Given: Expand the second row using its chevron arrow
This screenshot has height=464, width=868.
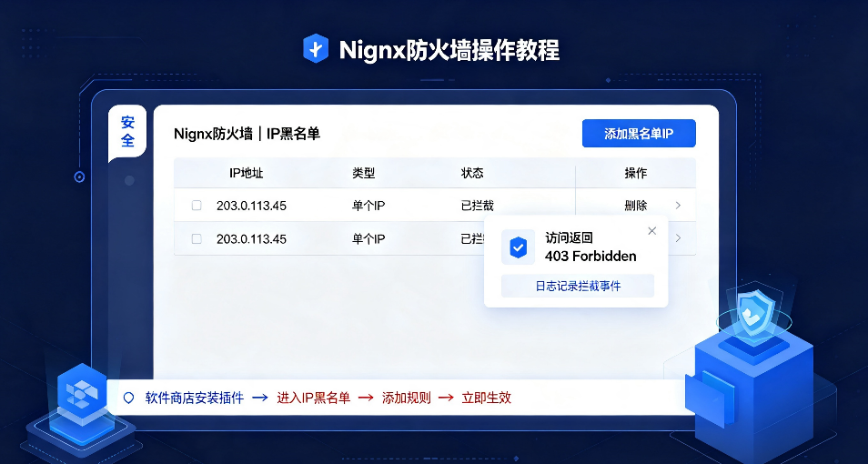Looking at the screenshot, I should 678,238.
